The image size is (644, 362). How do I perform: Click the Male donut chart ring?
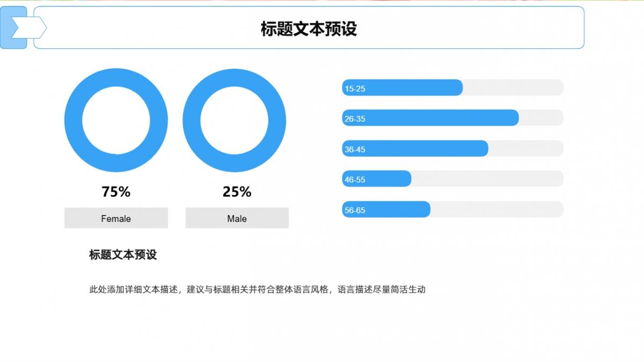coord(192,121)
